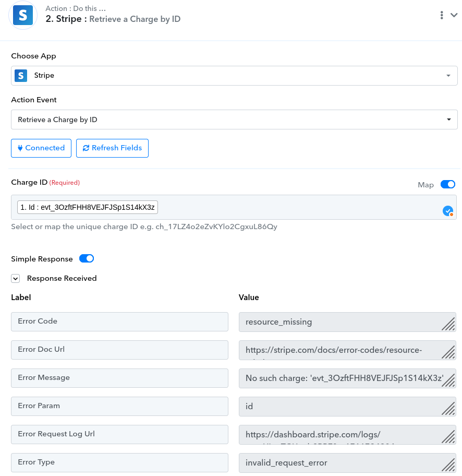Click the Error Message label field

119,378
